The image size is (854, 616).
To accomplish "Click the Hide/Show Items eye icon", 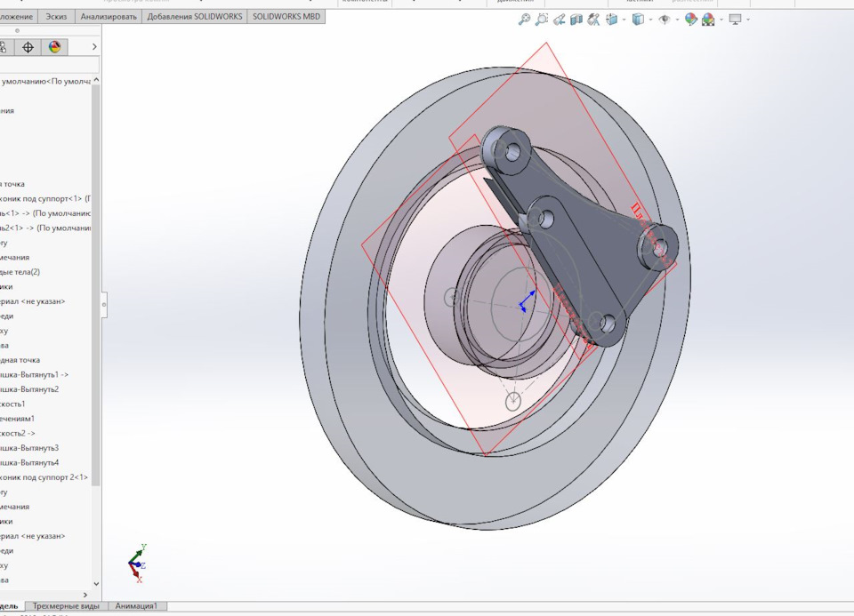I will click(x=665, y=20).
